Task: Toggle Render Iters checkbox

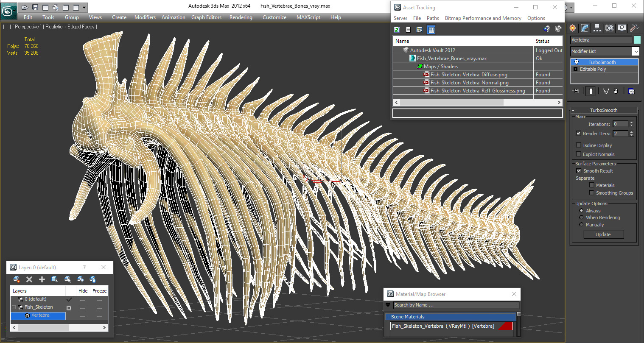Action: point(578,133)
